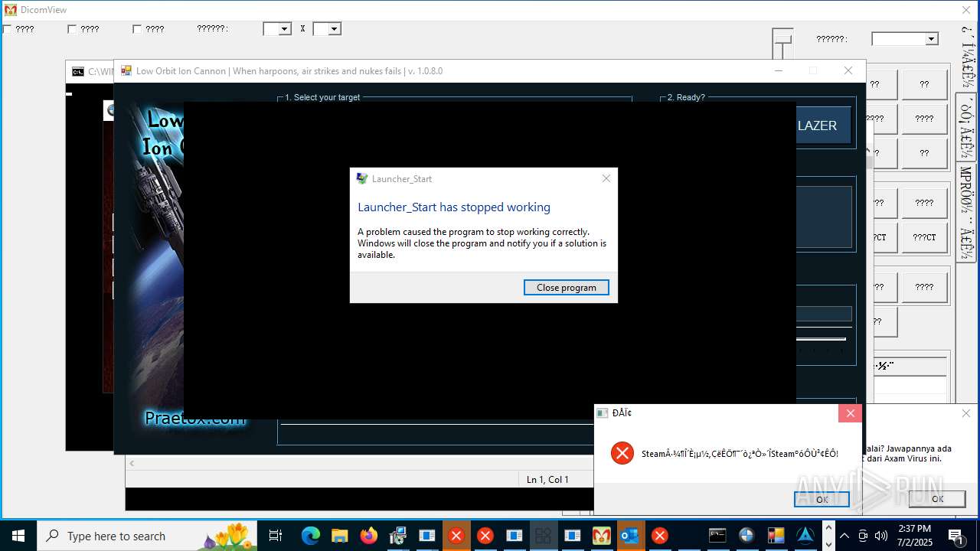Switch to DicomView via its taskbar icon
980x551 pixels.
pos(601,536)
